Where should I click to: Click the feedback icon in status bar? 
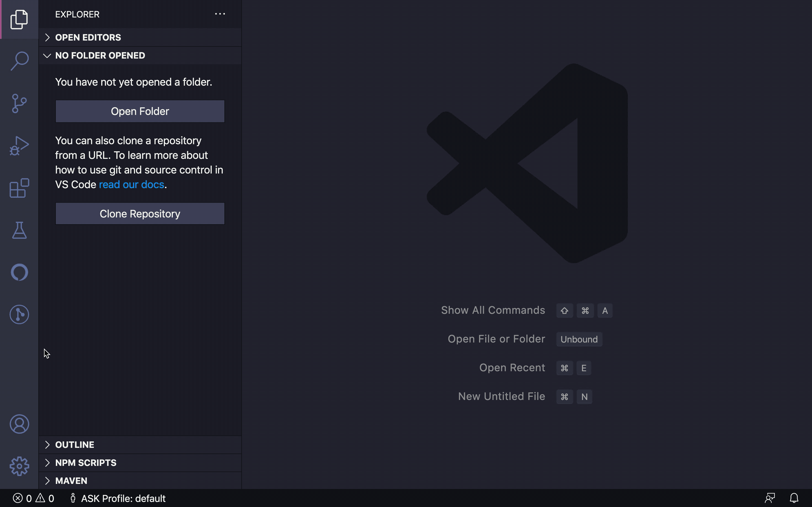770,498
